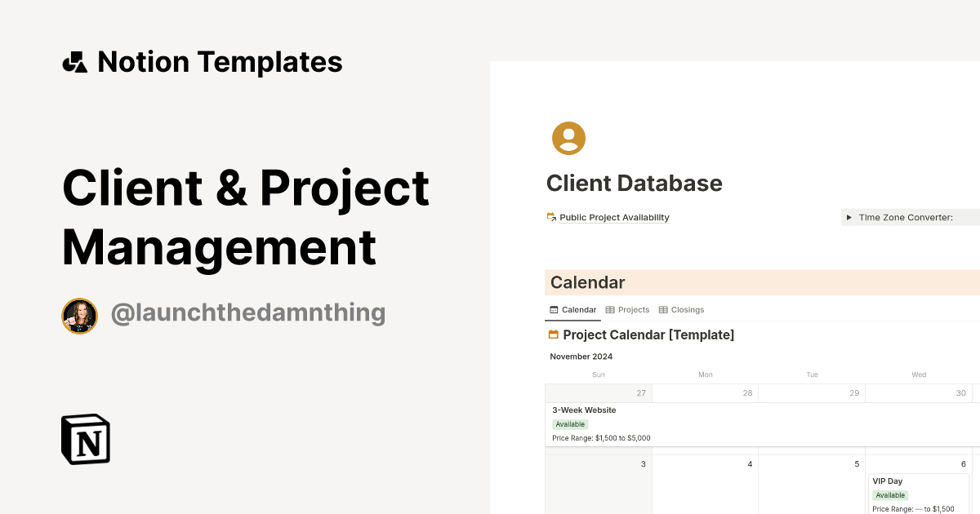Switch to the Closings view tab
This screenshot has height=514, width=980.
pyautogui.click(x=687, y=309)
